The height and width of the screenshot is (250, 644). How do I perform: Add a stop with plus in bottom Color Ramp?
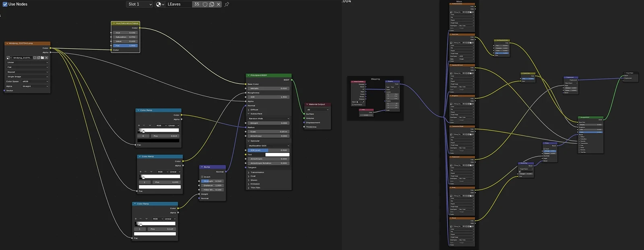[x=136, y=219]
